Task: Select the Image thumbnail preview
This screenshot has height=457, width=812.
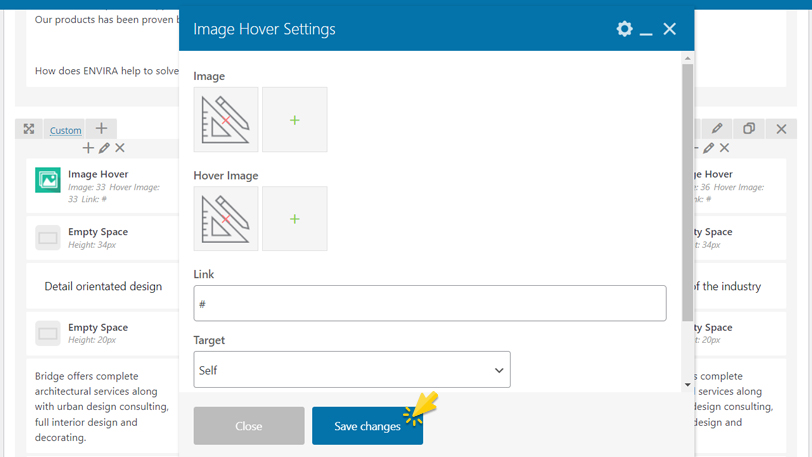Action: pyautogui.click(x=226, y=120)
